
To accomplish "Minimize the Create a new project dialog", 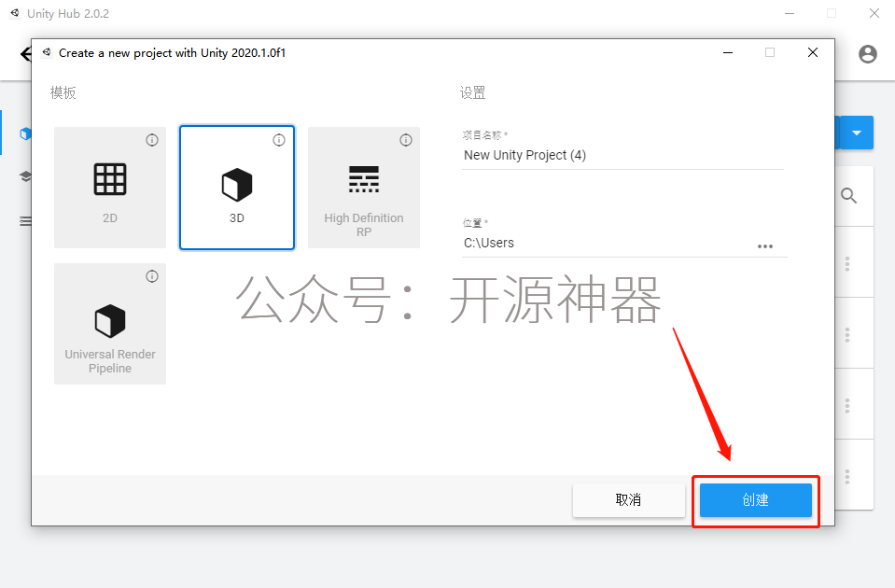I will click(x=728, y=52).
